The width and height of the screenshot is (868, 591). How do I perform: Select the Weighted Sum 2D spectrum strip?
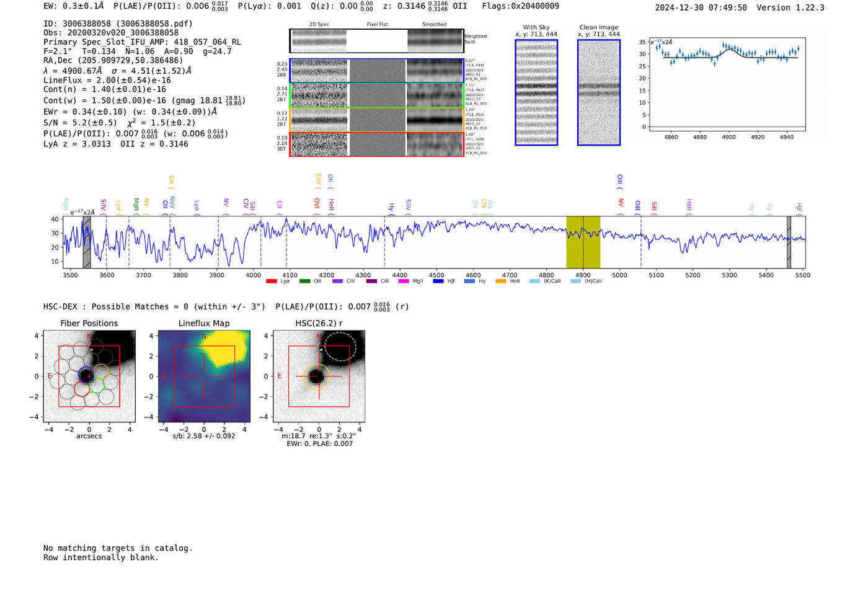tap(376, 41)
